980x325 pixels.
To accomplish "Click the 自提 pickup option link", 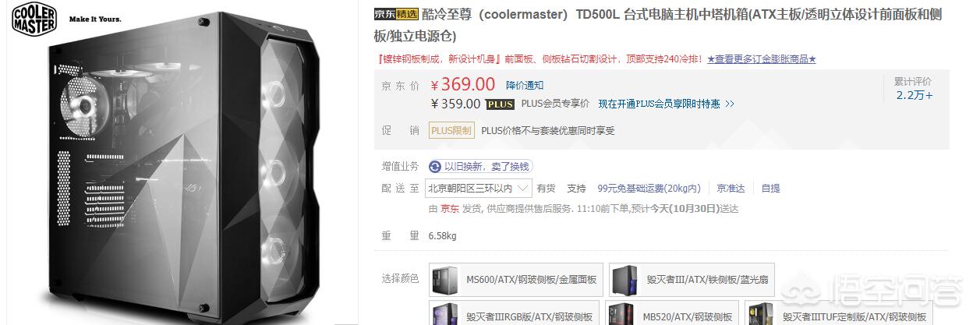I will pos(770,188).
